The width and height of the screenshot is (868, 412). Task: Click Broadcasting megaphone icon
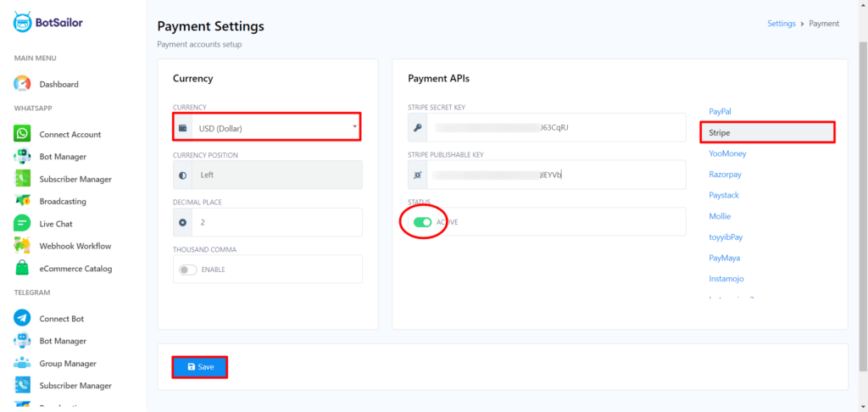point(22,201)
